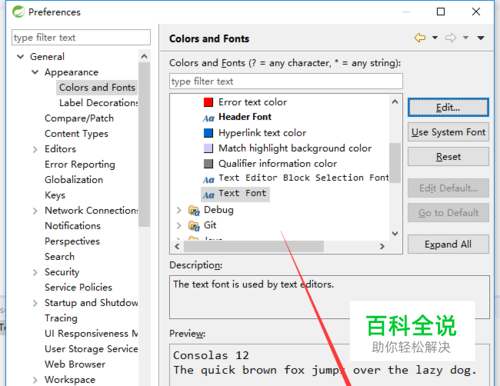Click fonts list scroll down arrow
The image size is (500, 386).
(x=395, y=234)
